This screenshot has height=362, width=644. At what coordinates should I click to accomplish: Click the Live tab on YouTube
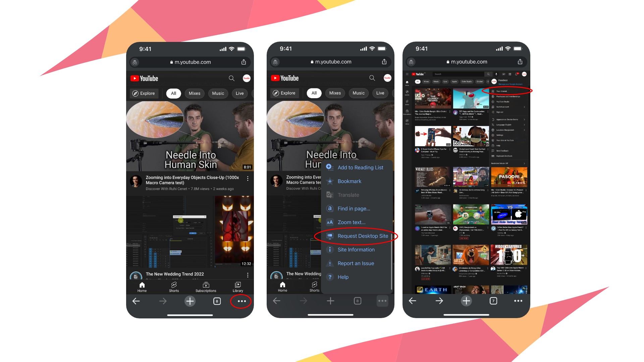[240, 93]
